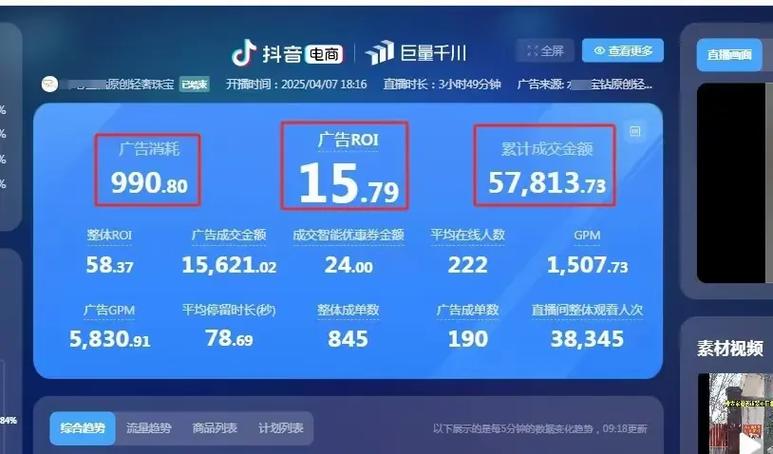The image size is (773, 454).
Task: Click the 巨量千川 logo icon
Action: pos(380,53)
